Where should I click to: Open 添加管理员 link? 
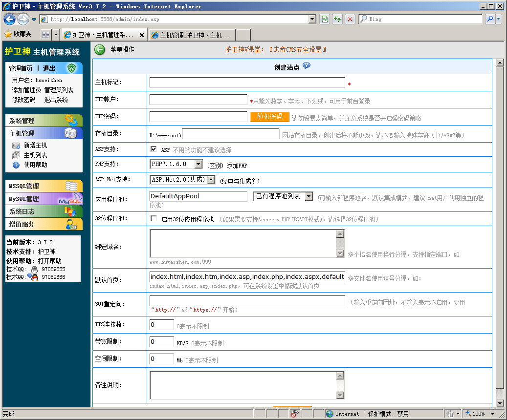point(26,90)
